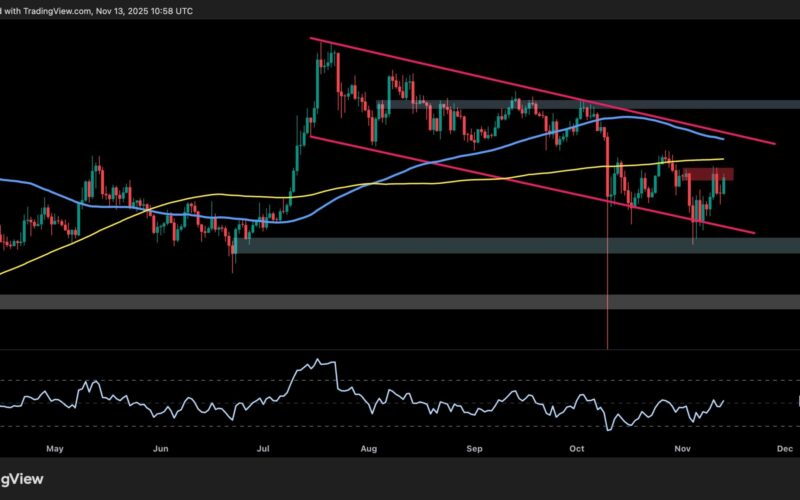Click the Nov label on time axis
The width and height of the screenshot is (800, 500).
[682, 449]
